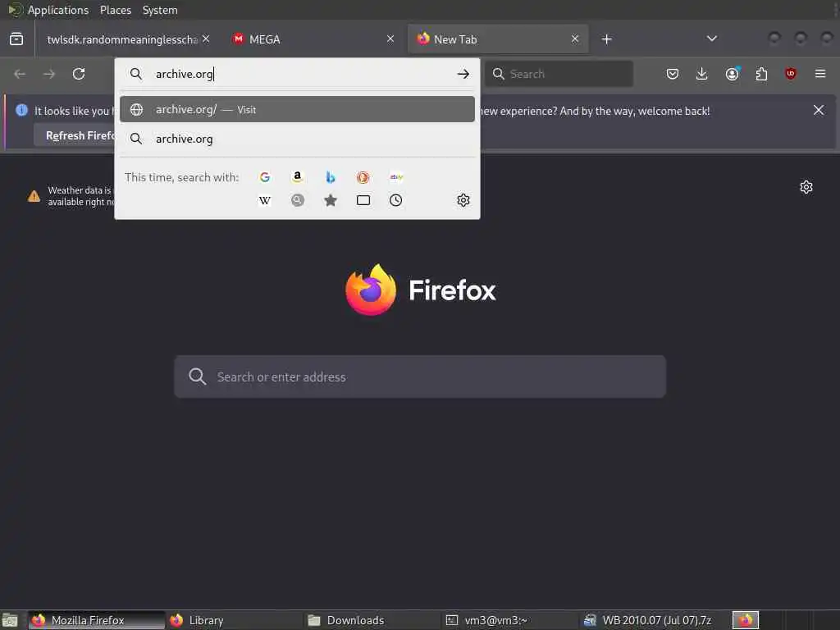
Task: Open the Downloads window from taskbar
Action: [x=372, y=620]
